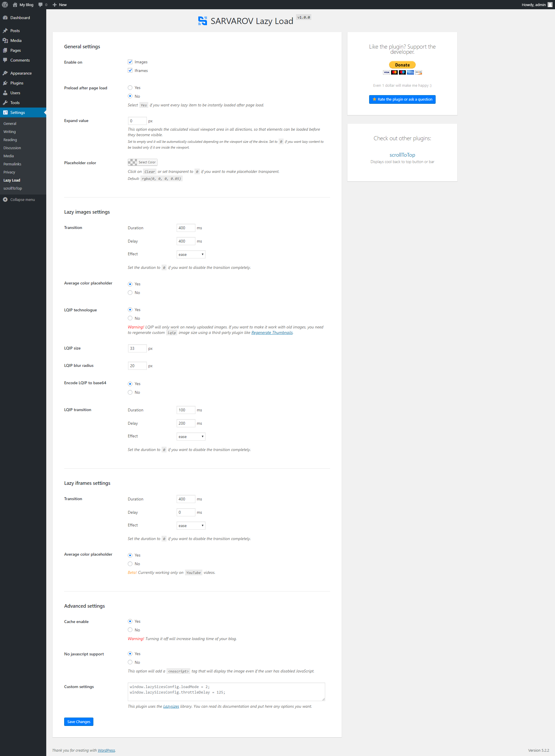Click the Plugins plug icon

pyautogui.click(x=5, y=83)
